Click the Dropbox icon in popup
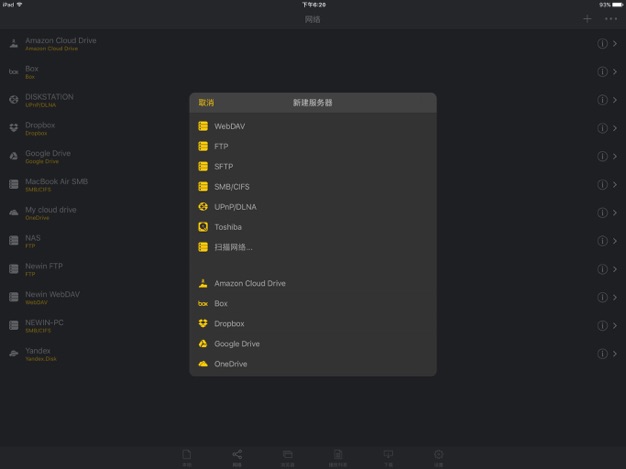Viewport: 626px width, 469px height. 203,324
